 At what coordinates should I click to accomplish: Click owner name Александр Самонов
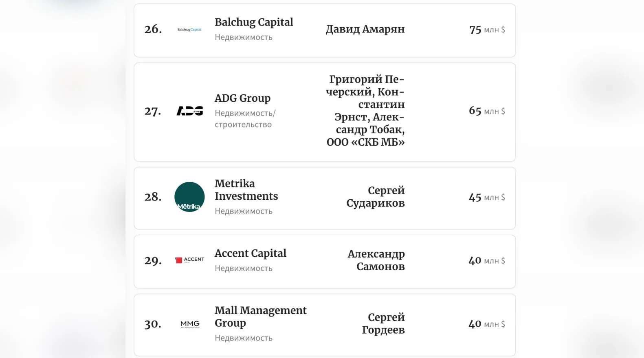376,260
